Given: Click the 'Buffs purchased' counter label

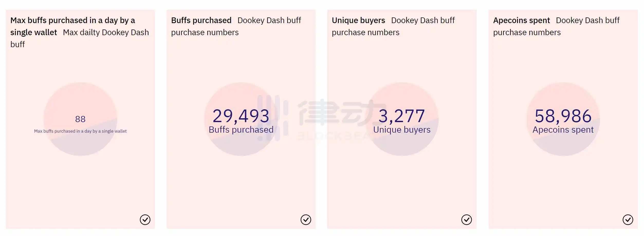Looking at the screenshot, I should [241, 130].
